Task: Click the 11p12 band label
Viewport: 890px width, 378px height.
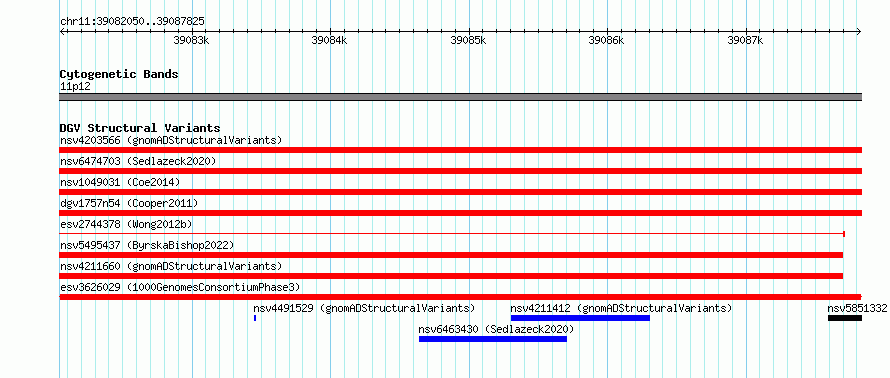Action: pos(75,86)
